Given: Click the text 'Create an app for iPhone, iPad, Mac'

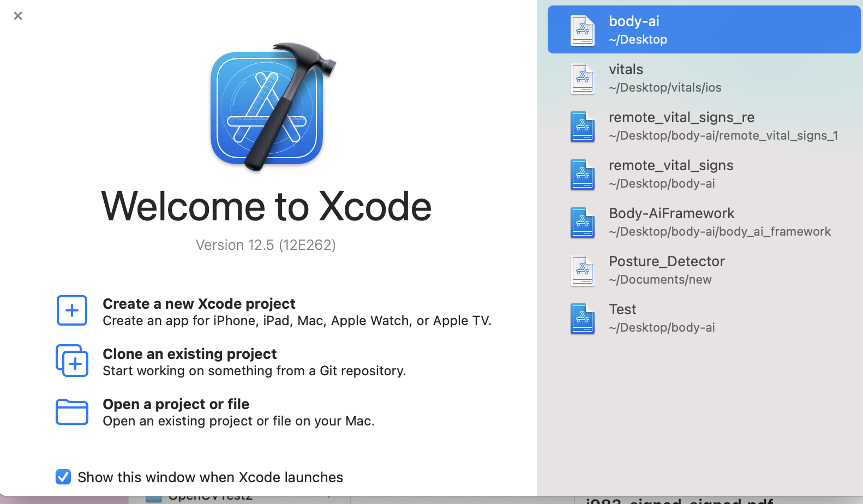Looking at the screenshot, I should point(213,321).
